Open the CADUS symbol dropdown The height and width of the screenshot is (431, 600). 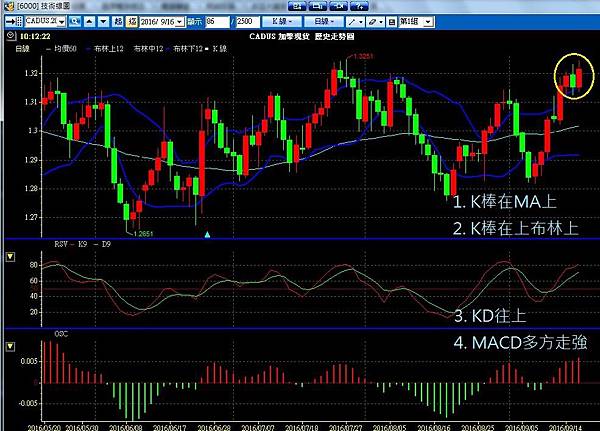click(x=62, y=22)
